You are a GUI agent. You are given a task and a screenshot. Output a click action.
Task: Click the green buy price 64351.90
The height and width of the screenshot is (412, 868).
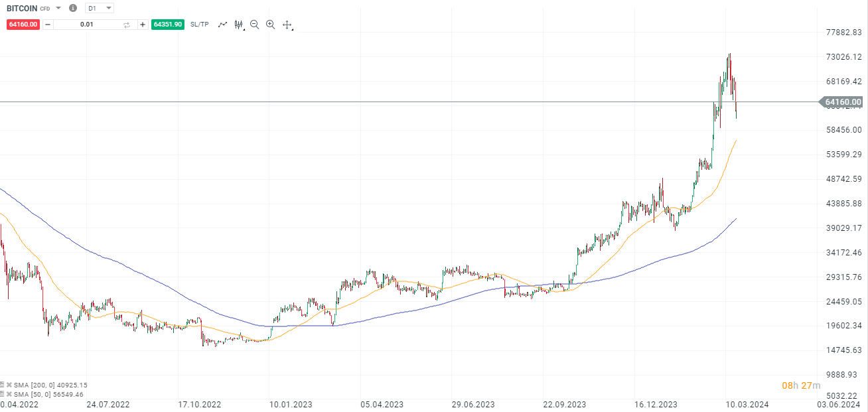click(x=167, y=24)
